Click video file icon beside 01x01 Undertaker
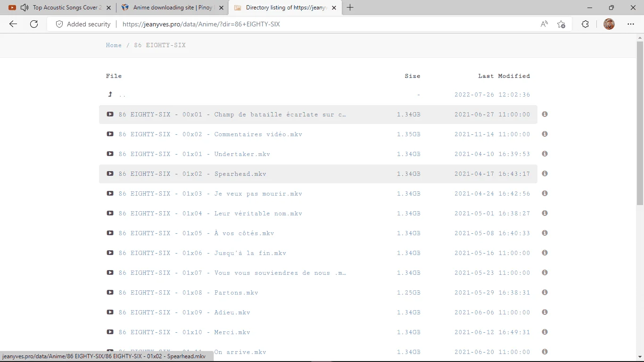This screenshot has height=362, width=644. [x=110, y=154]
